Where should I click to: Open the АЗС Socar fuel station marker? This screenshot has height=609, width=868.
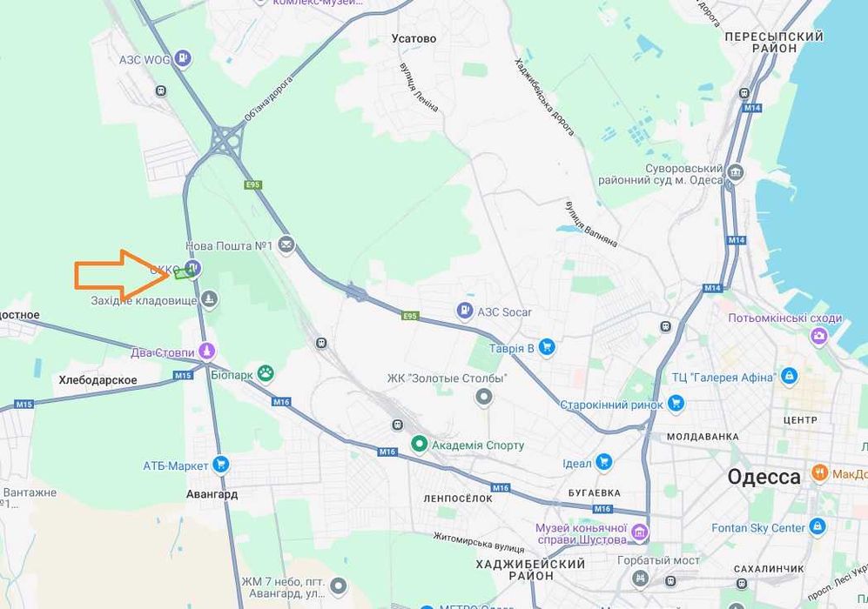tap(464, 311)
